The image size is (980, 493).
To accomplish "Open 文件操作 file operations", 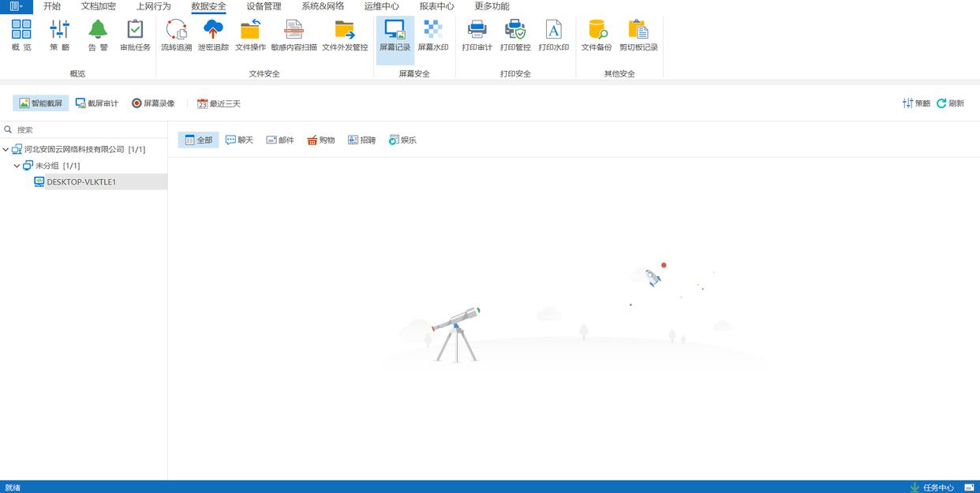I will (250, 36).
